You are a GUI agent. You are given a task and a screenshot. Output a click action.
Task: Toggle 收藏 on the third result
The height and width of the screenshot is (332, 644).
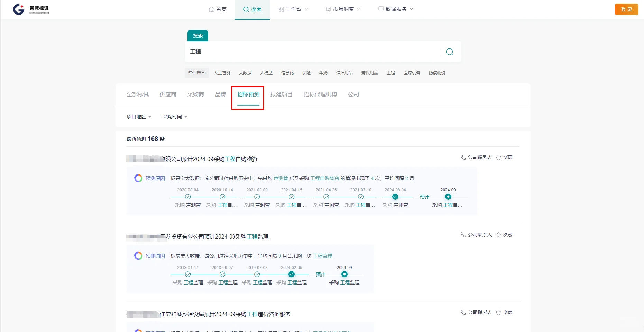pyautogui.click(x=498, y=312)
